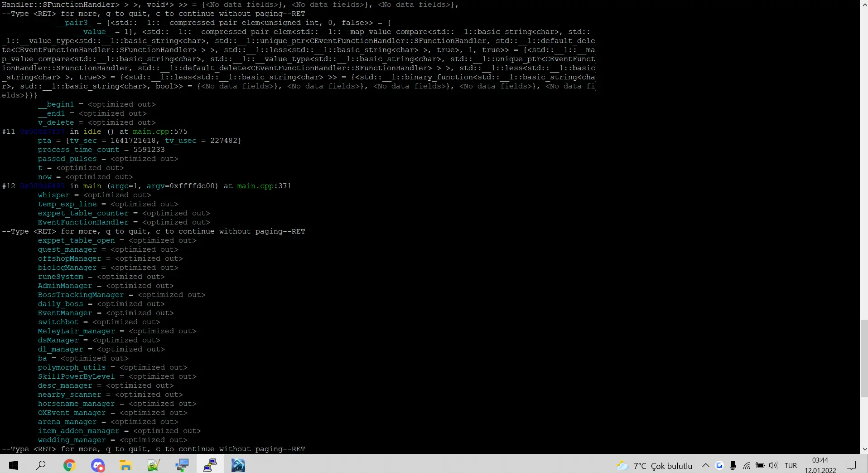Click 'BossTrackingManager' variable line
This screenshot has height=473, width=868.
(122, 295)
